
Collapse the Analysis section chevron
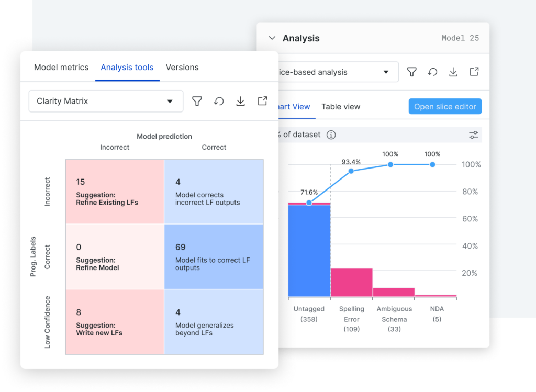(272, 38)
